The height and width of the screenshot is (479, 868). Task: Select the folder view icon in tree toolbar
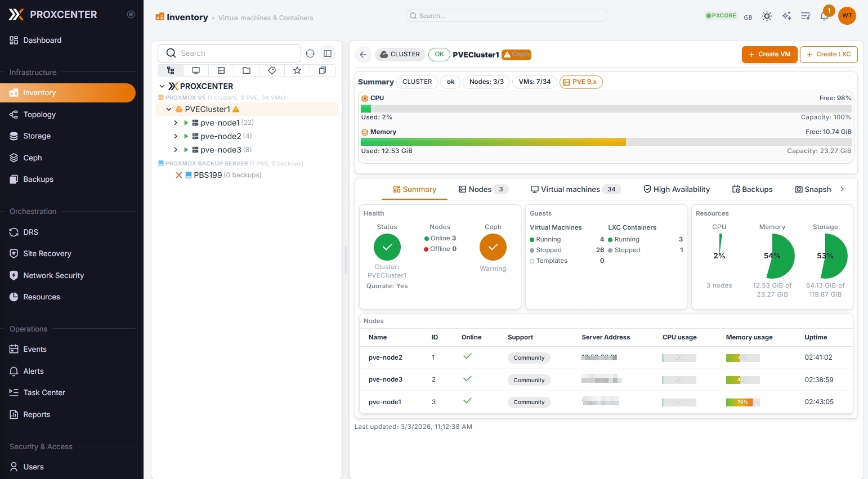[x=247, y=70]
